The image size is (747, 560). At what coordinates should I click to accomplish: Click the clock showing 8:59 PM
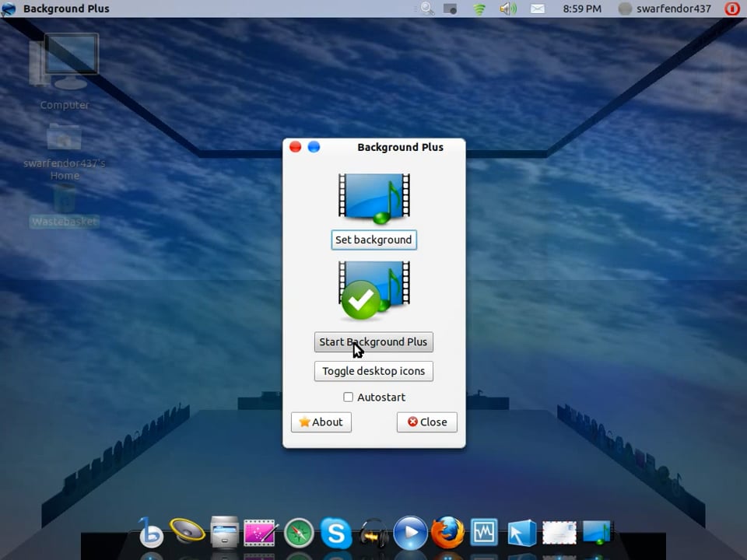point(582,9)
